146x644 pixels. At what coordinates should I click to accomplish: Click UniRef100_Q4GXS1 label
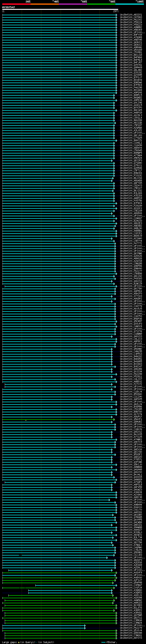point(131,281)
